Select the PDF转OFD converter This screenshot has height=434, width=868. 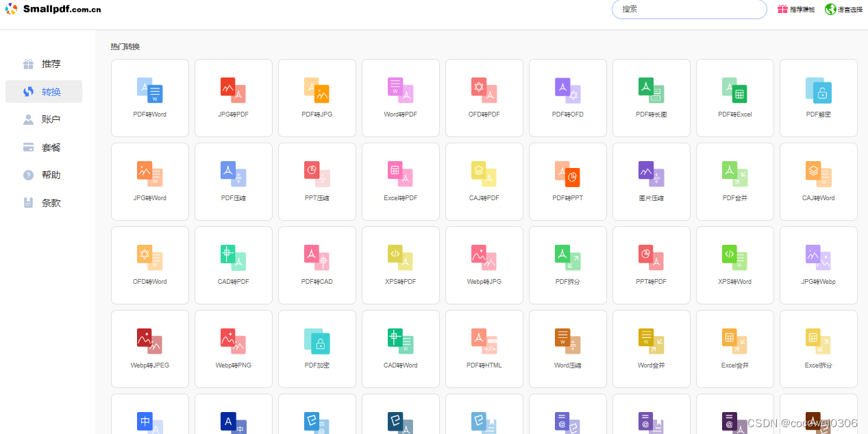click(x=567, y=98)
